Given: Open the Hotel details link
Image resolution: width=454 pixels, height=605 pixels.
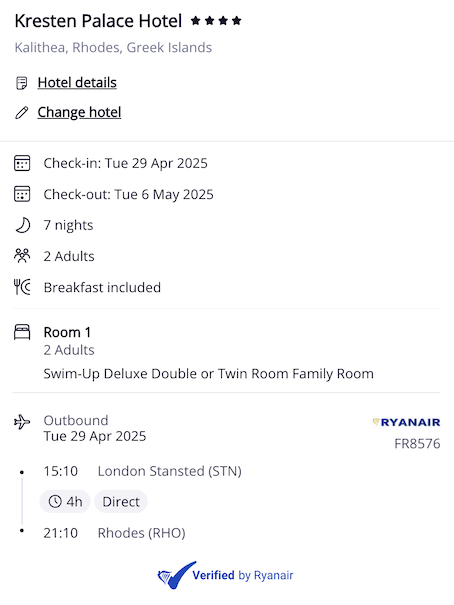Looking at the screenshot, I should 77,83.
